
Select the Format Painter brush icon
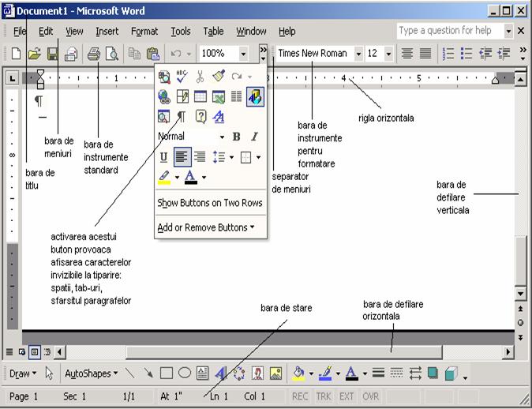[x=219, y=77]
